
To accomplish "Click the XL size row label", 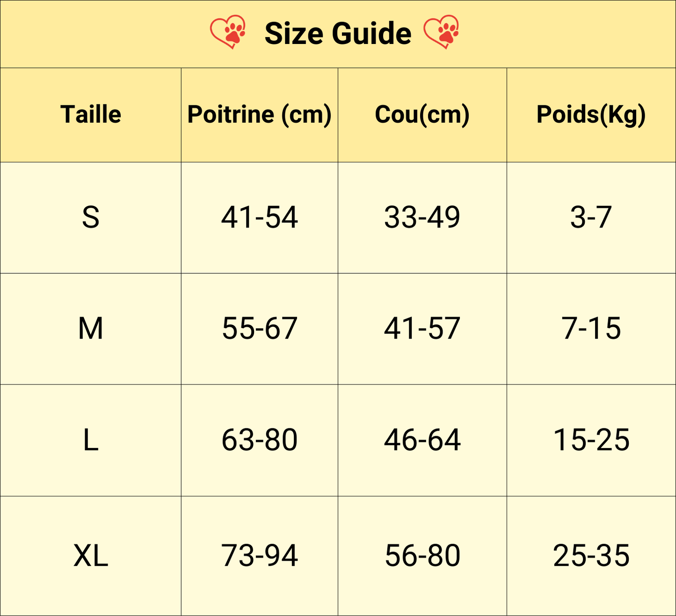I will [x=91, y=556].
